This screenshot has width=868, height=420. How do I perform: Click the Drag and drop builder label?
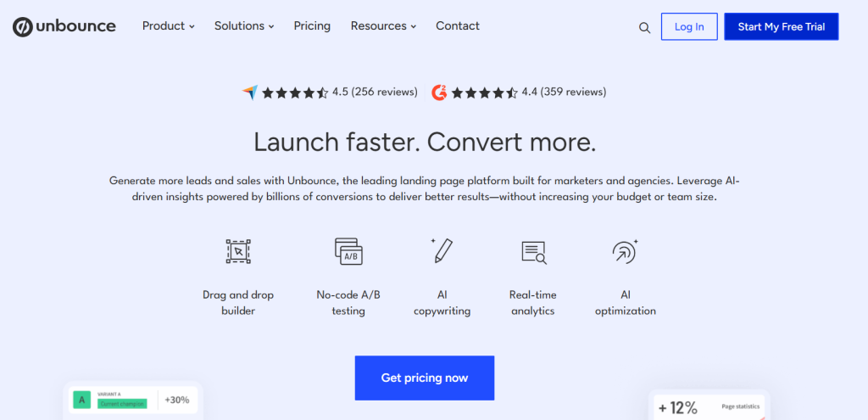(x=238, y=303)
